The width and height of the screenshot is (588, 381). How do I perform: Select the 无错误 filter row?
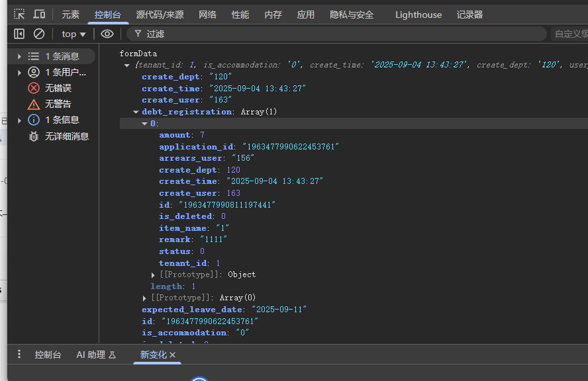pyautogui.click(x=53, y=88)
